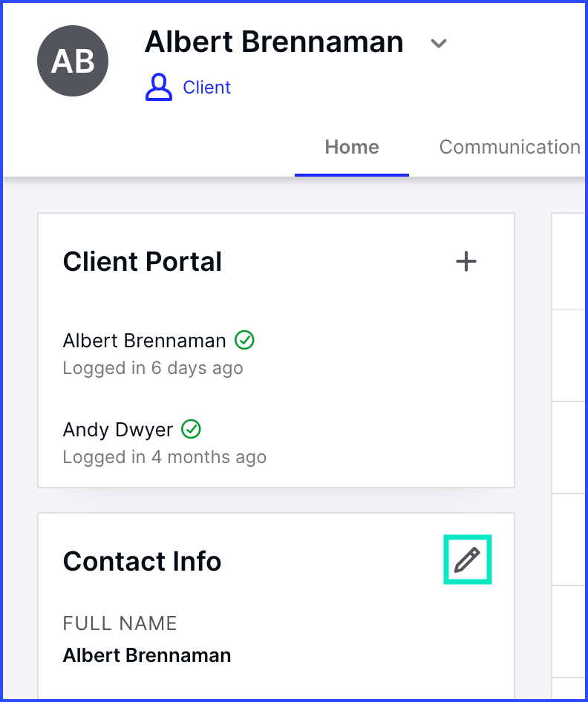This screenshot has width=588, height=702.
Task: Click the blue Client link
Action: tap(207, 88)
